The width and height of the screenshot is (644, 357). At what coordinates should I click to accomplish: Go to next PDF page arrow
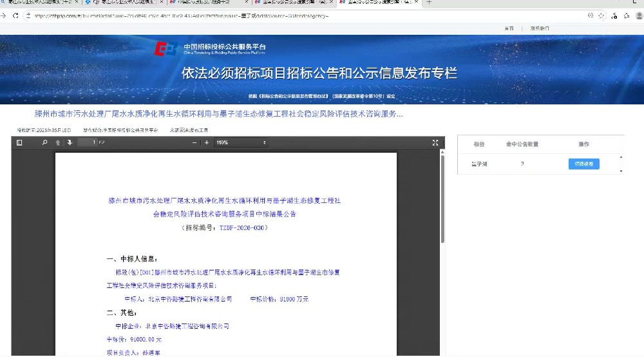click(70, 142)
